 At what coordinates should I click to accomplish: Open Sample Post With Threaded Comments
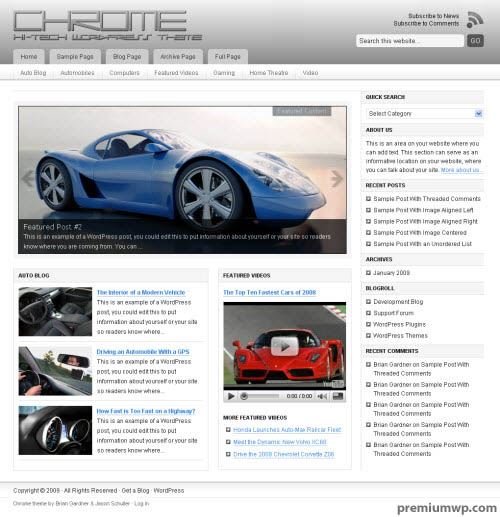[427, 199]
